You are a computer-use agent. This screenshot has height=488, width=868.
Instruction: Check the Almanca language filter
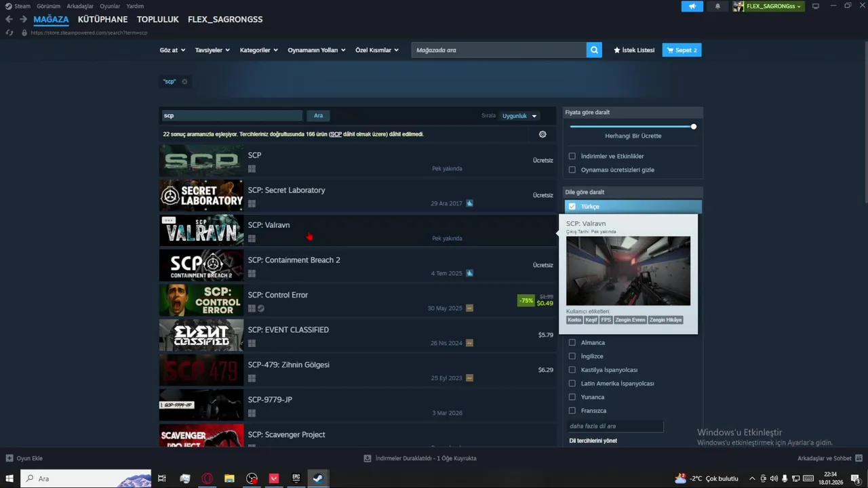(x=572, y=343)
